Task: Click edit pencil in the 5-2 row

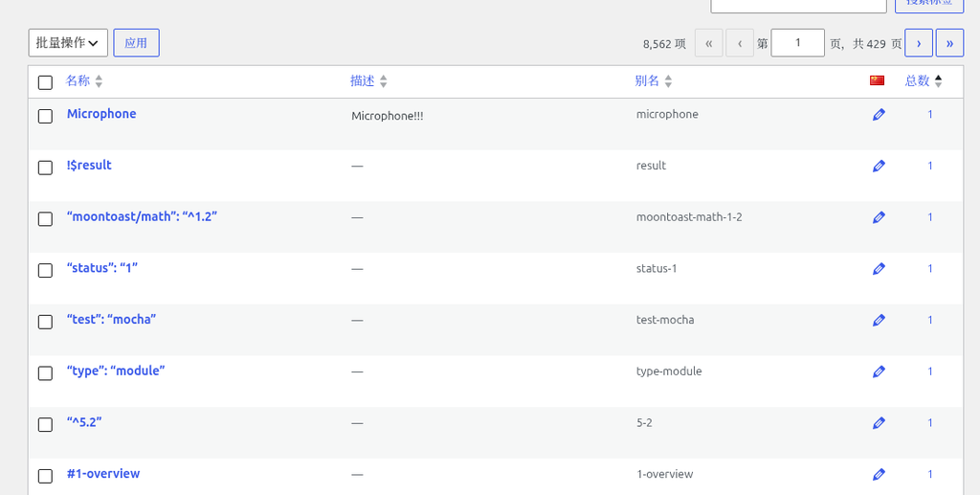Action: click(x=879, y=423)
